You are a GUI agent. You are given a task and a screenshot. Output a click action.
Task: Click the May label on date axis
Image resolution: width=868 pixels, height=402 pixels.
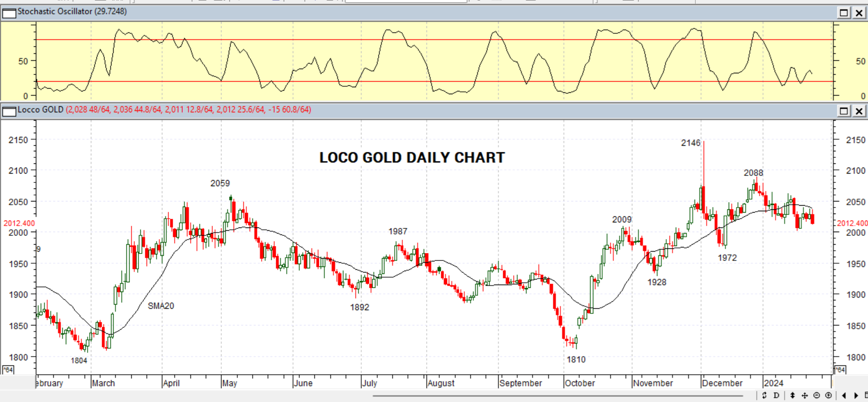tap(229, 383)
